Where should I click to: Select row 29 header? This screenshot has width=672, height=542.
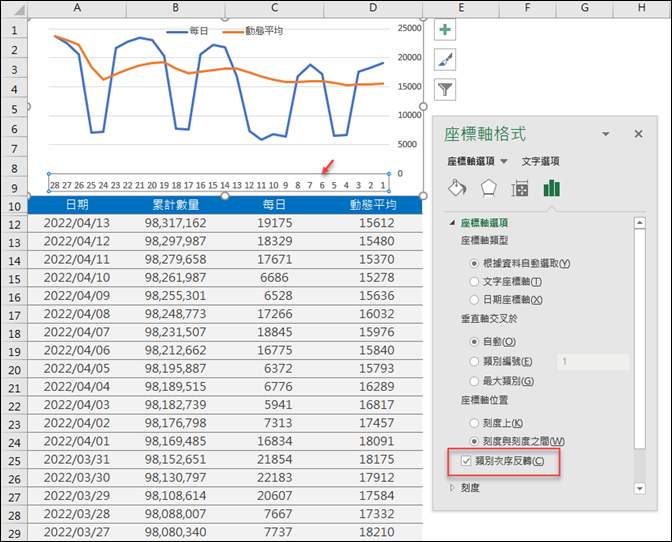pos(14,533)
